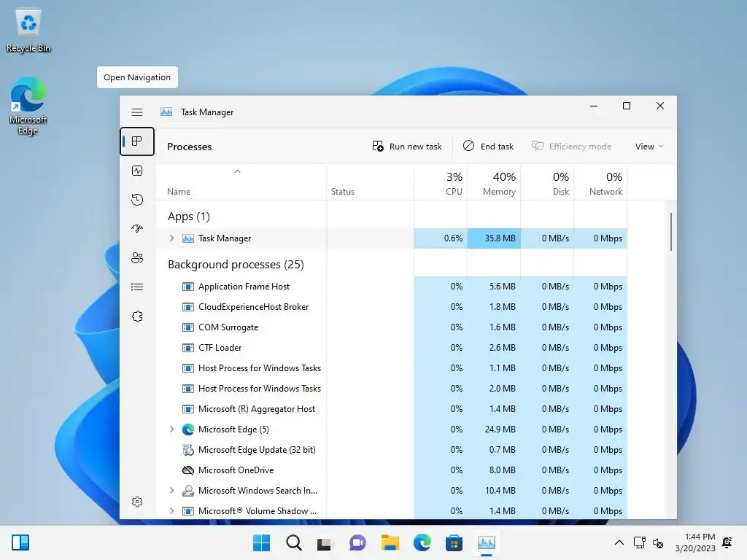
Task: Open the Performance sidebar page
Action: tap(137, 171)
